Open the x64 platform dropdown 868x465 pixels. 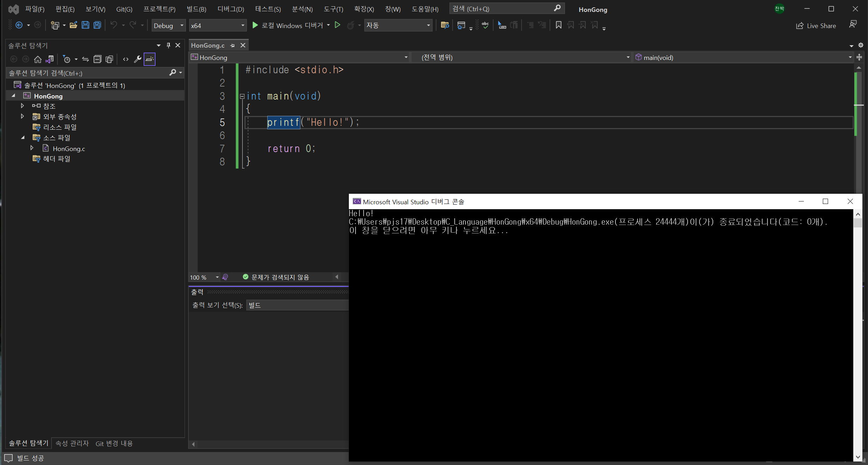tap(217, 26)
